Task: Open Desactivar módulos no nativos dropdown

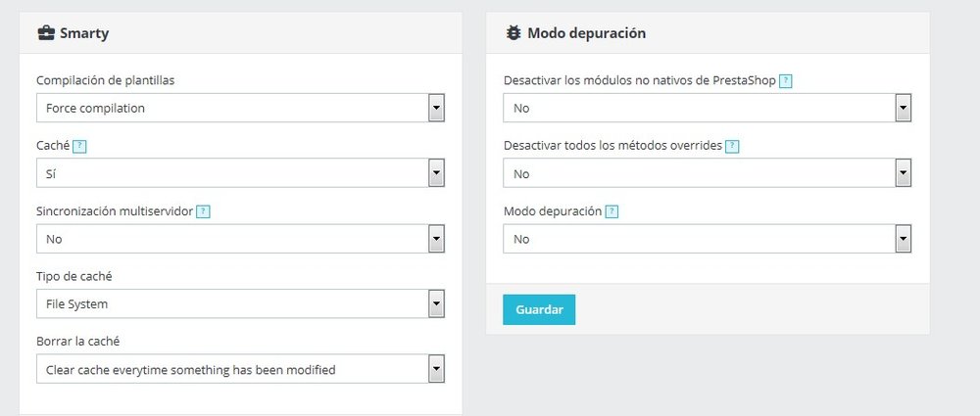Action: [708, 108]
